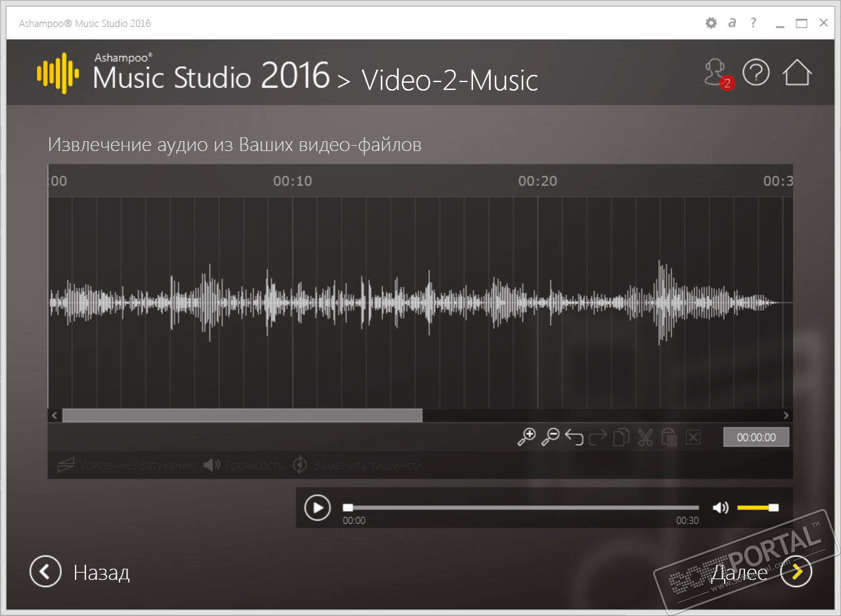
Task: Play the audio preview
Action: point(317,508)
